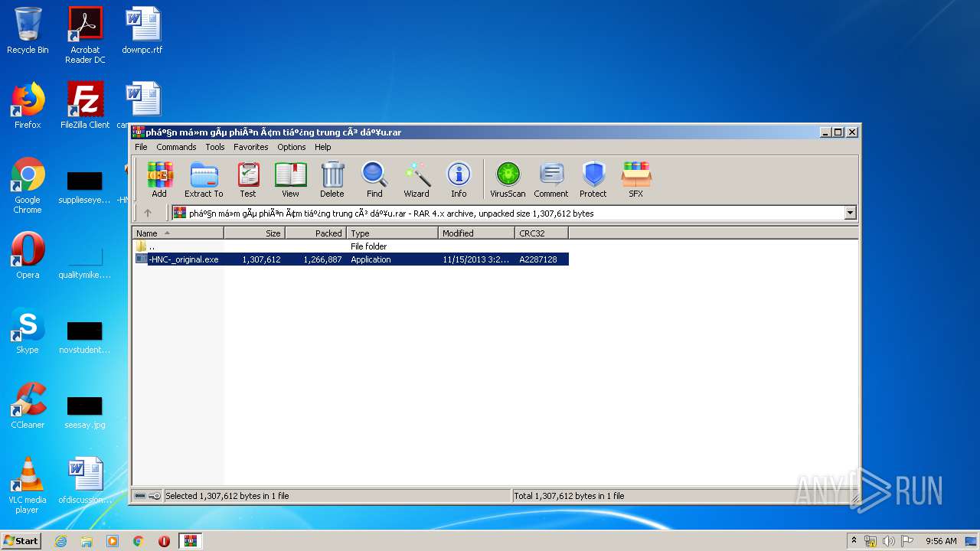Open seesay.jpg desktop file
980x551 pixels.
[85, 412]
